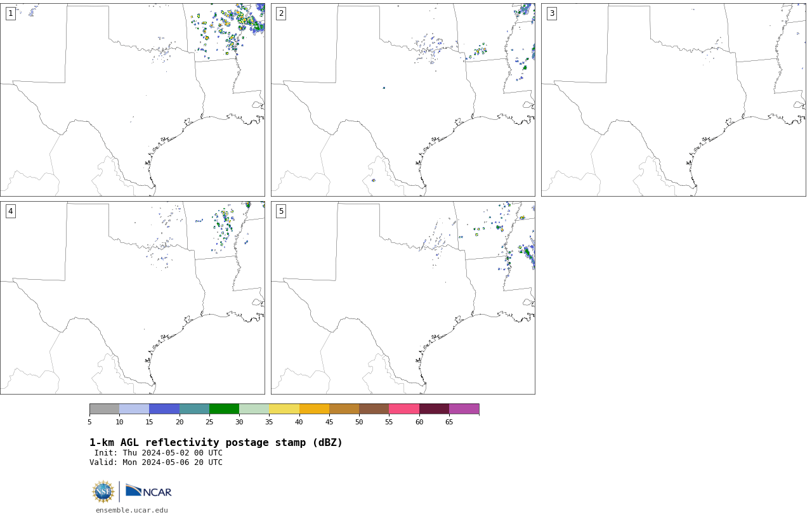Click the Valid: Mon 2024-05-06 20 UTC line

156,462
